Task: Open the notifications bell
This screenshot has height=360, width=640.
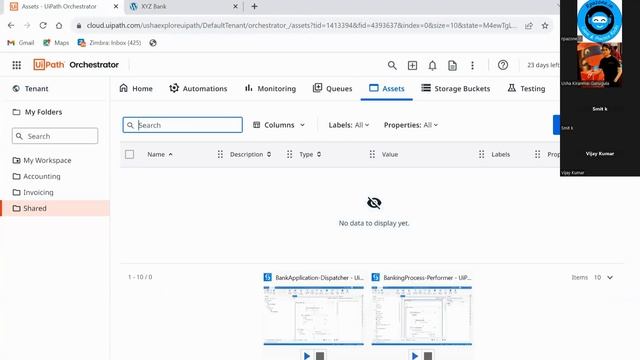Action: (432, 65)
